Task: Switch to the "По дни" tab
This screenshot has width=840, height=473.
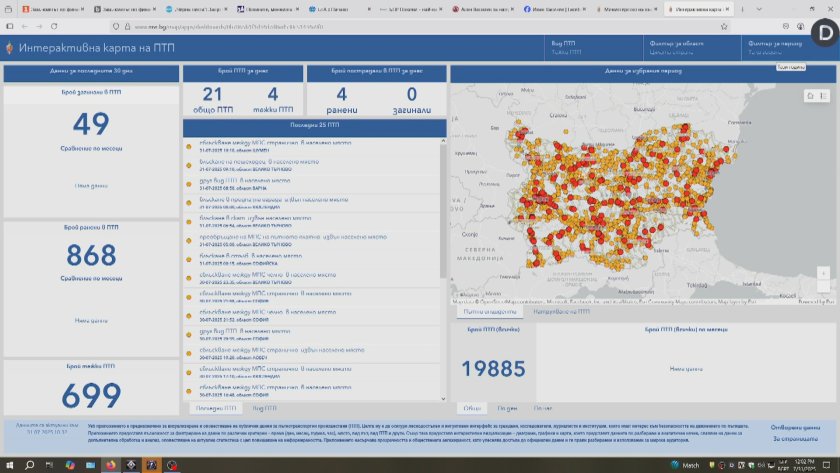Action: pyautogui.click(x=507, y=408)
